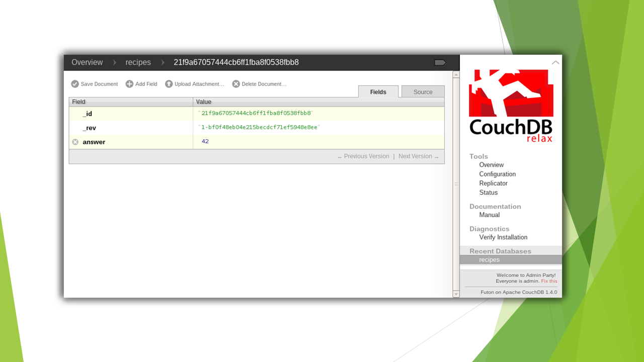Image resolution: width=644 pixels, height=362 pixels.
Task: Click the _rev field name
Action: (x=90, y=128)
